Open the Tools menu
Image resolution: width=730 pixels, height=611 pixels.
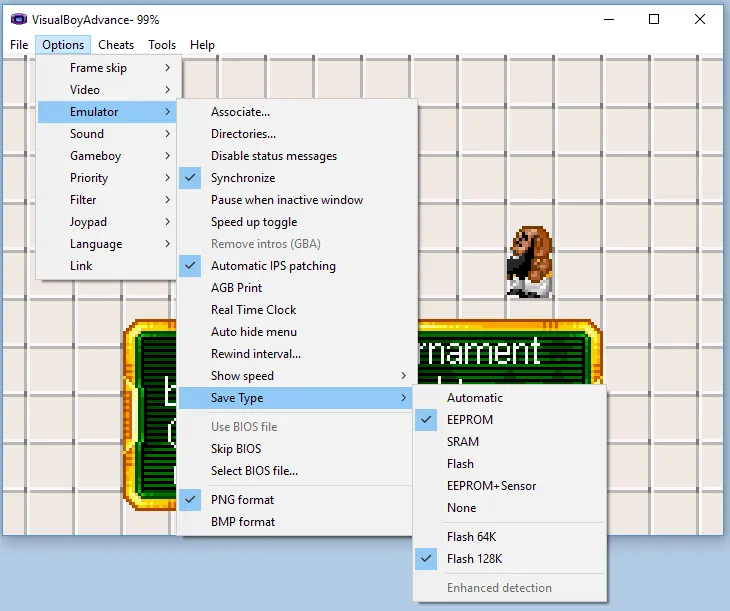[x=162, y=45]
